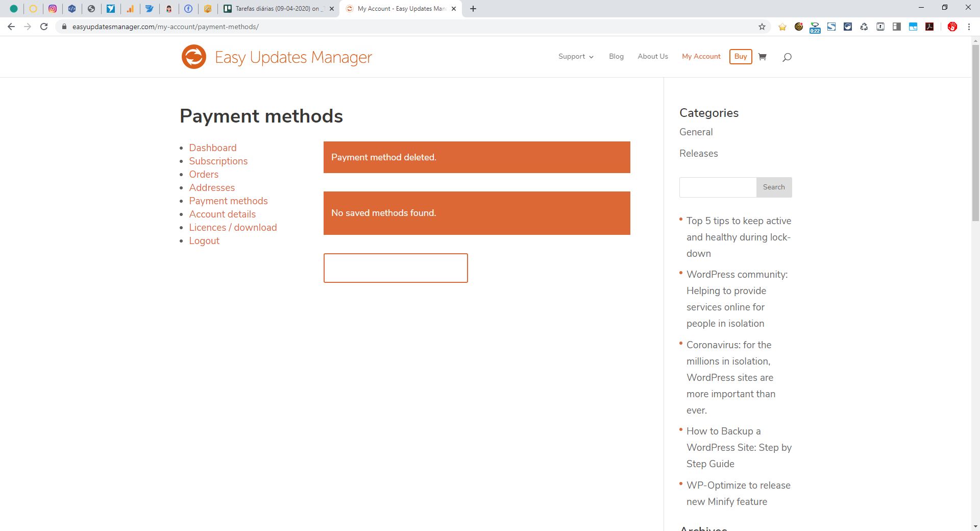This screenshot has width=980, height=531.
Task: Open Account details
Action: [223, 214]
